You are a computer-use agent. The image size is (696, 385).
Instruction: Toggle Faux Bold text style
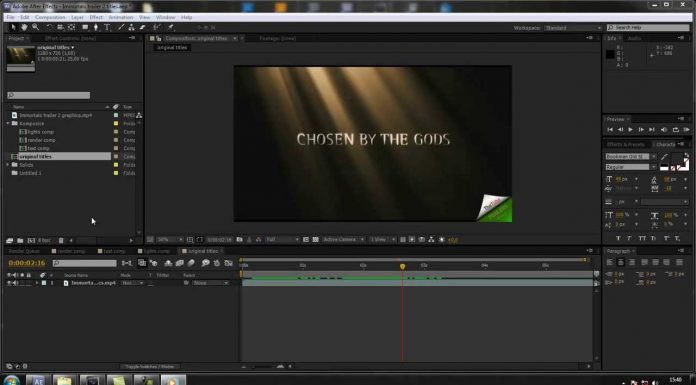click(618, 238)
